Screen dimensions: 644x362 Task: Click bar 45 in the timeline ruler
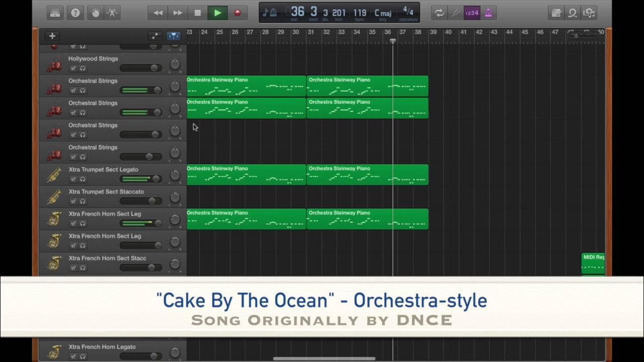pyautogui.click(x=525, y=32)
